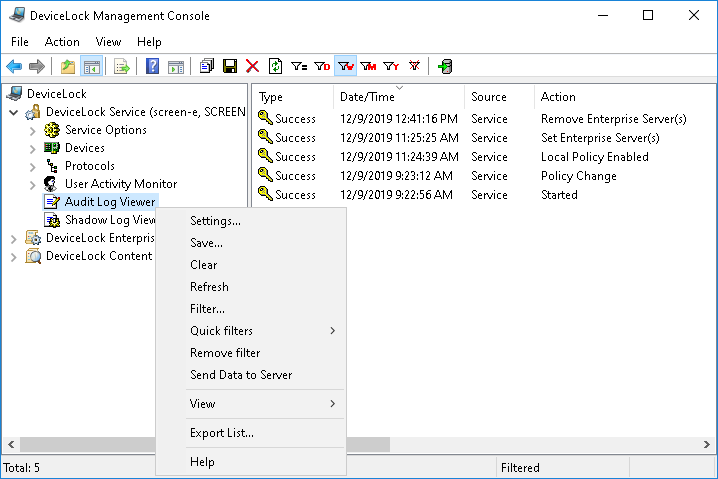Open the Action menu in menu bar
The height and width of the screenshot is (479, 718).
(62, 42)
